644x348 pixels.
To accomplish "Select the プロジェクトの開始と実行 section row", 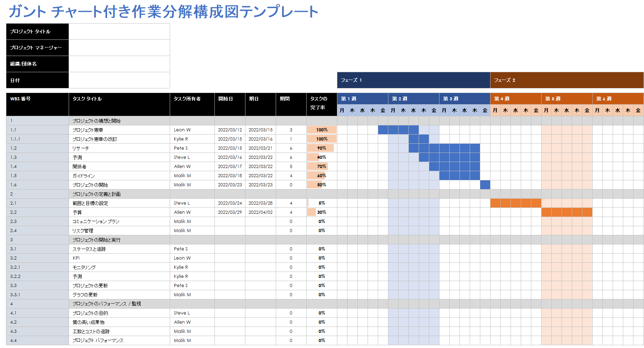I will [x=325, y=240].
